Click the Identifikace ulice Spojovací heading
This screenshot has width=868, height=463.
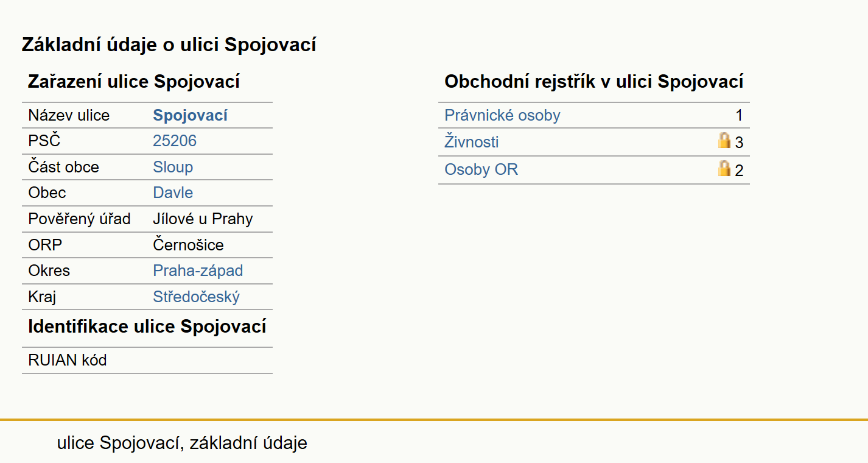click(147, 327)
